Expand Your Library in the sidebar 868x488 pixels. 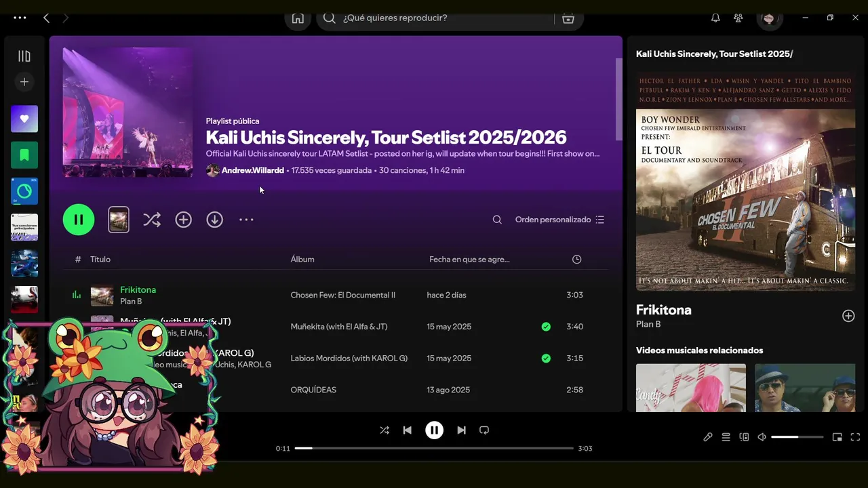pyautogui.click(x=24, y=56)
